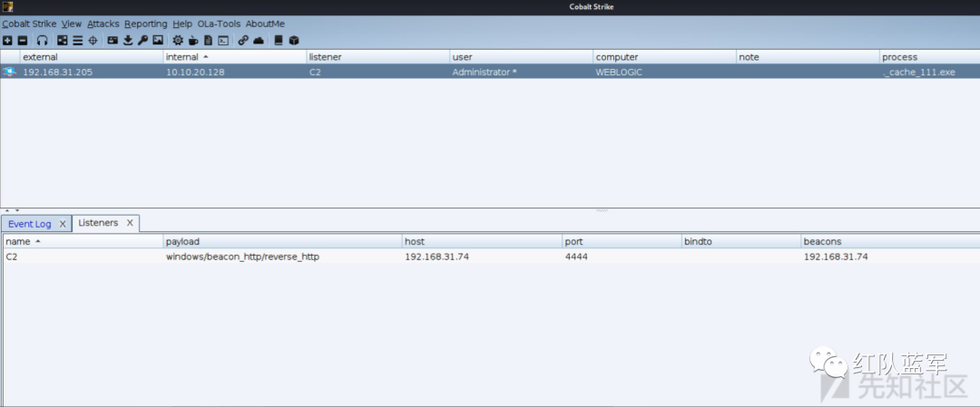Image resolution: width=980 pixels, height=407 pixels.
Task: Open the View menu
Action: pyautogui.click(x=72, y=24)
